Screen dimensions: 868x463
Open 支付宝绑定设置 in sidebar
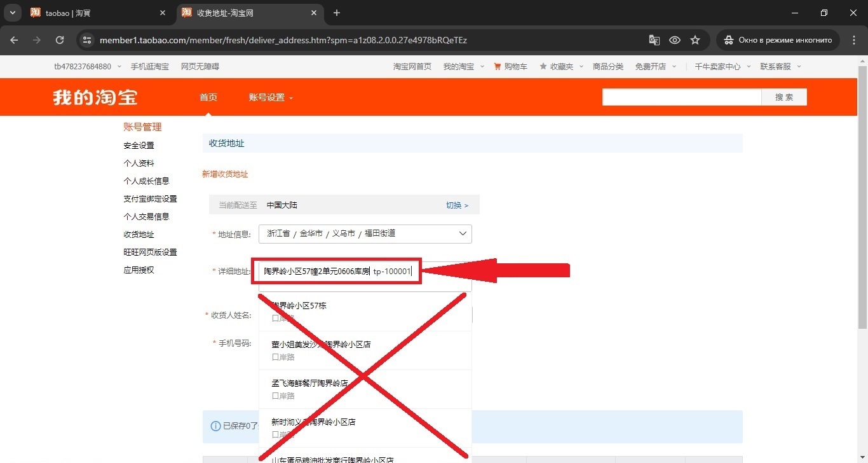[x=150, y=199]
